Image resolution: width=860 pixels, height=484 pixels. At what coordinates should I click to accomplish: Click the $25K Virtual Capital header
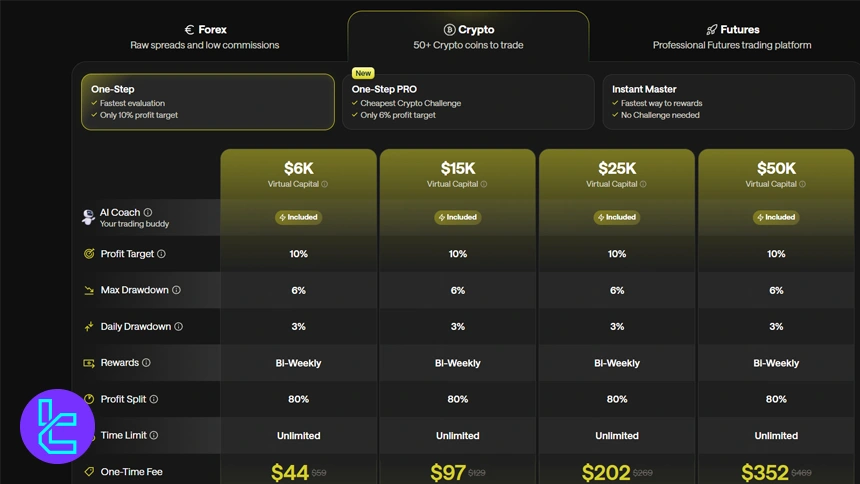click(x=616, y=173)
